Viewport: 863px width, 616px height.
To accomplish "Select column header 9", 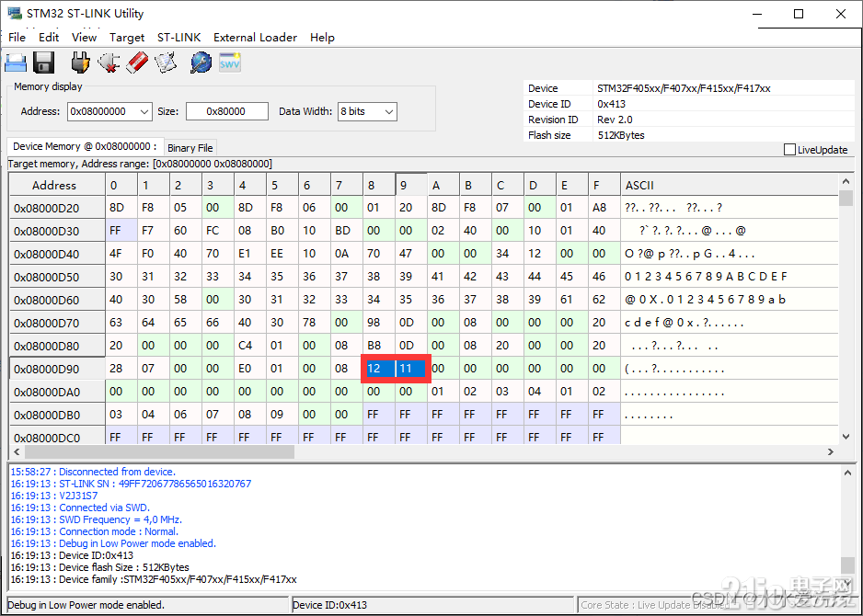I will click(411, 185).
